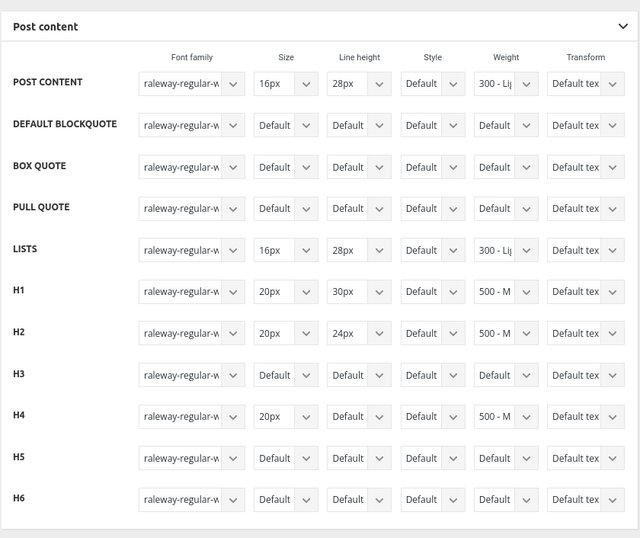
Task: Open Default Blockquote style dropdown
Action: [433, 125]
